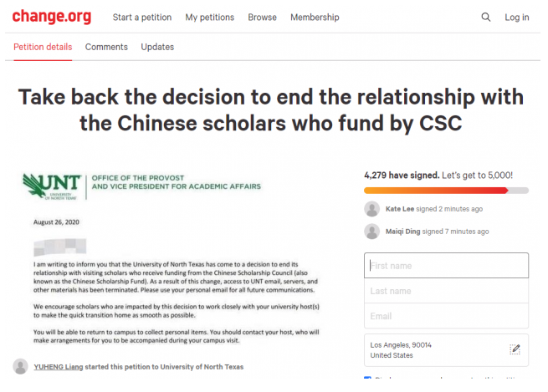
Task: Switch to the Updates tab
Action: [x=157, y=47]
